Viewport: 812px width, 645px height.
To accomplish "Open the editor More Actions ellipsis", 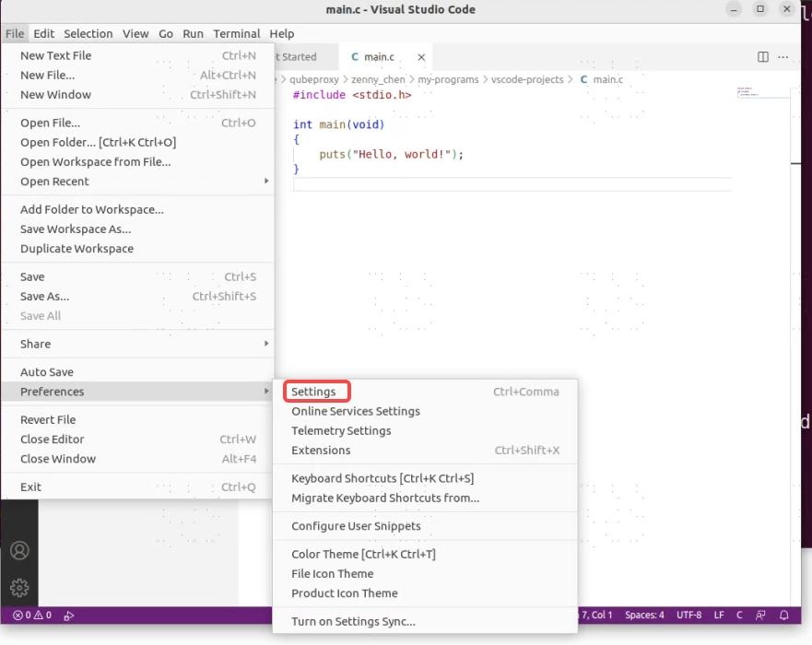I will 783,56.
